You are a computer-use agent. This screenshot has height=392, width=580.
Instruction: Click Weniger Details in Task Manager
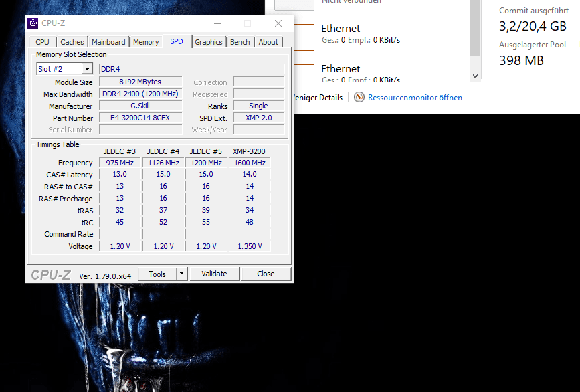(x=317, y=98)
